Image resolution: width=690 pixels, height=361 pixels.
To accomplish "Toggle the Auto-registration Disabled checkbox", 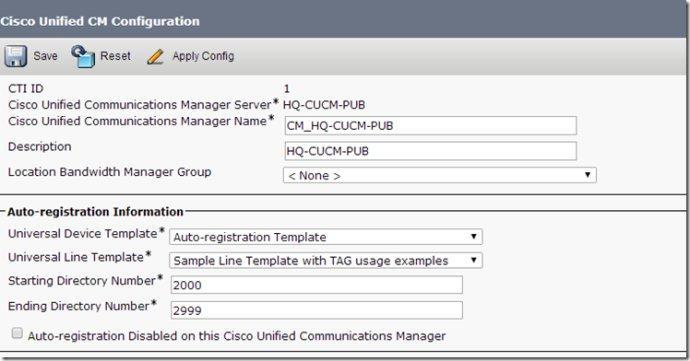I will pos(17,333).
